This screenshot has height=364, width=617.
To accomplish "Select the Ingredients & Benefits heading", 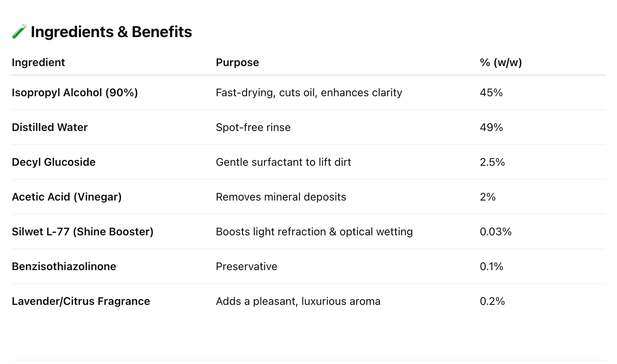I will tap(111, 32).
